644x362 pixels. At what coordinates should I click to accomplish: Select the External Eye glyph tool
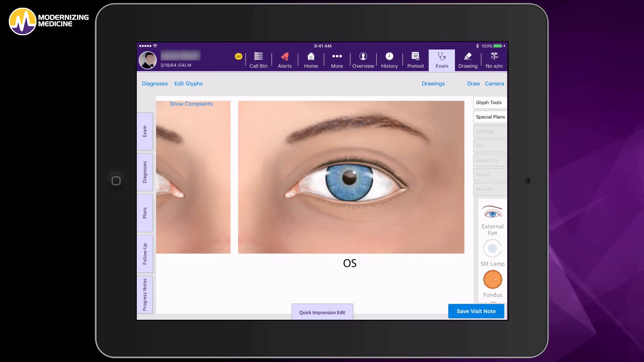click(x=492, y=218)
